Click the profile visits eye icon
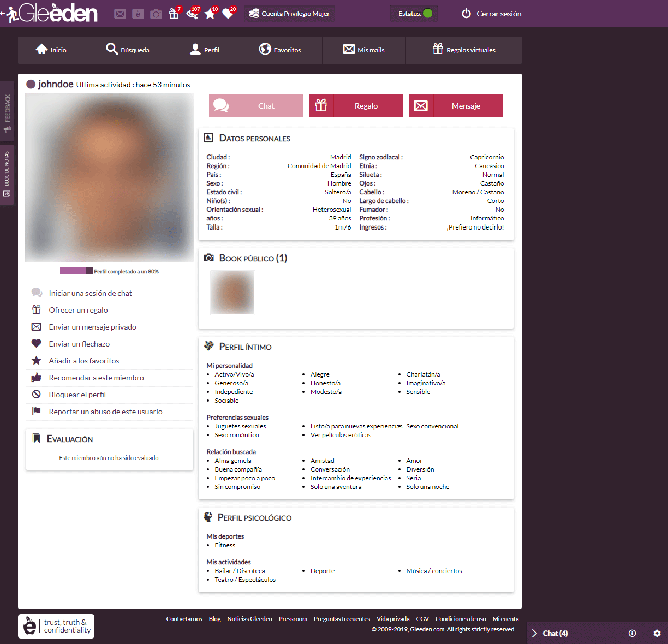This screenshot has height=644, width=668. 192,14
